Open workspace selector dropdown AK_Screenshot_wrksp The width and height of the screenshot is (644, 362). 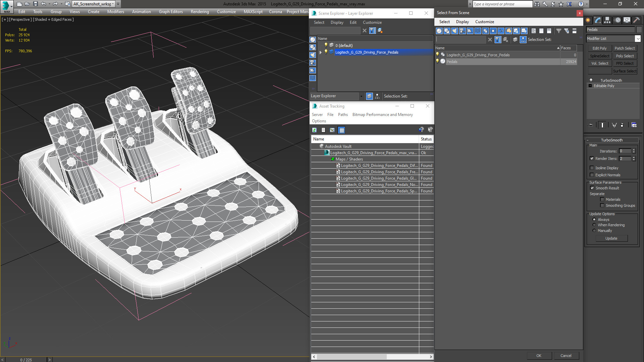pyautogui.click(x=113, y=4)
